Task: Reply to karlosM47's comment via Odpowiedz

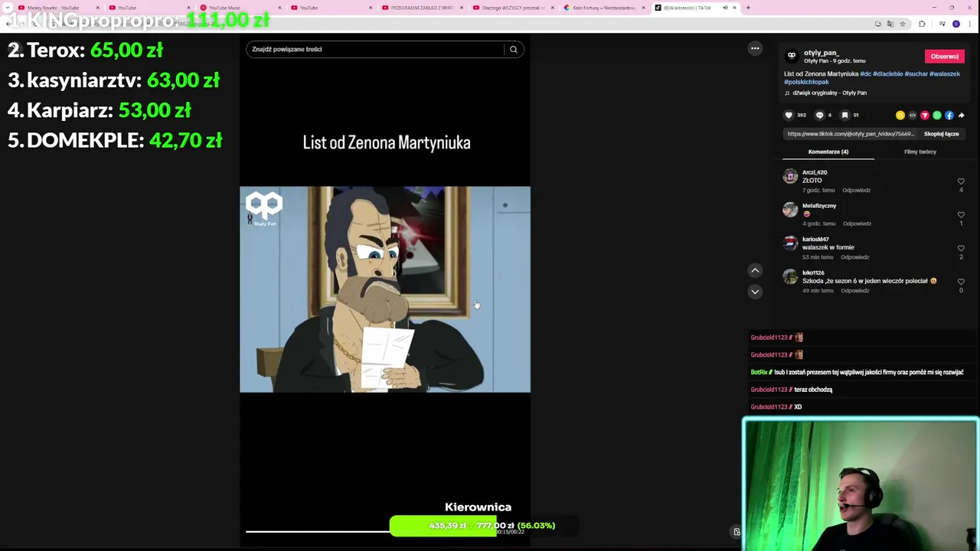Action: [x=854, y=257]
